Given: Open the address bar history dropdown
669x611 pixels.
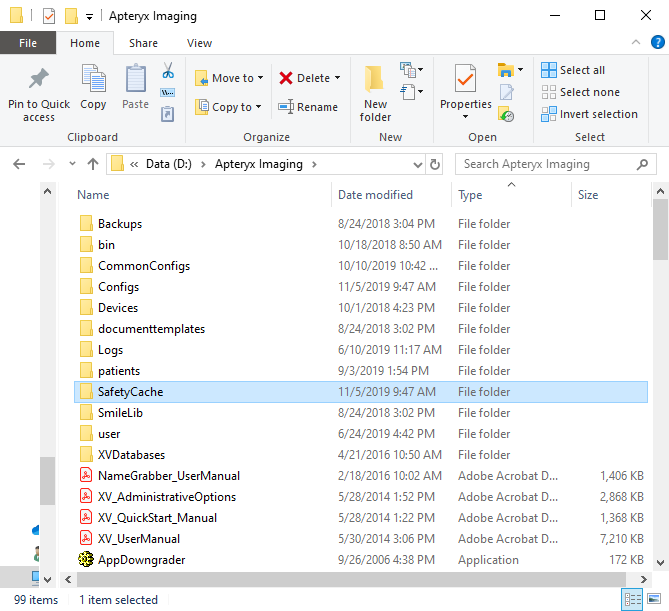Looking at the screenshot, I should (418, 164).
